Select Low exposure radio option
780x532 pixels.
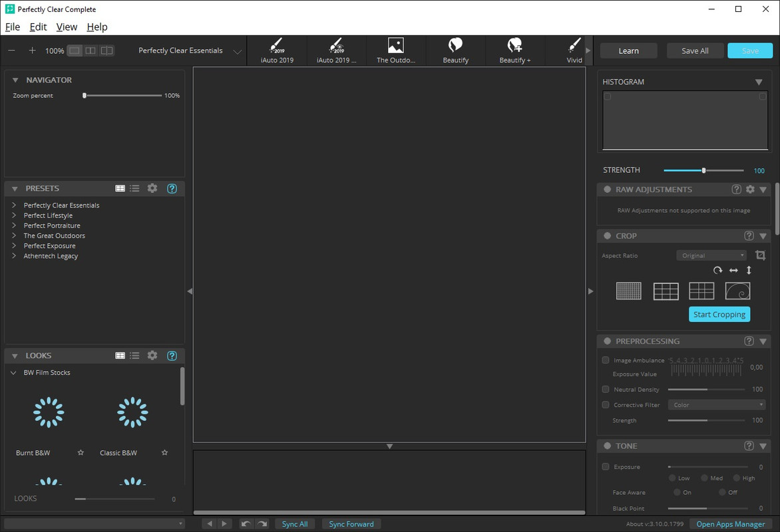[x=672, y=478]
